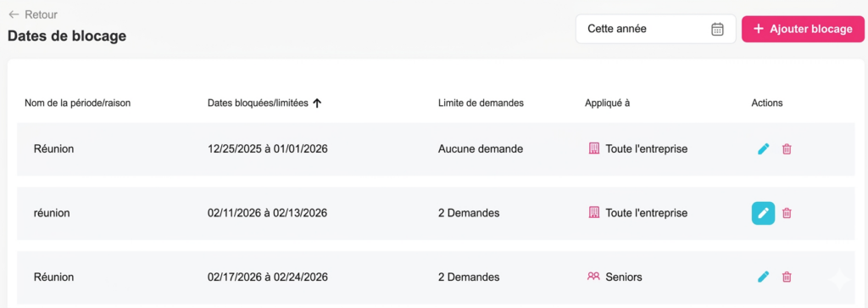This screenshot has height=308, width=868.
Task: Select the 12/25/2025 à 01/01/2026 date cell
Action: [x=267, y=149]
